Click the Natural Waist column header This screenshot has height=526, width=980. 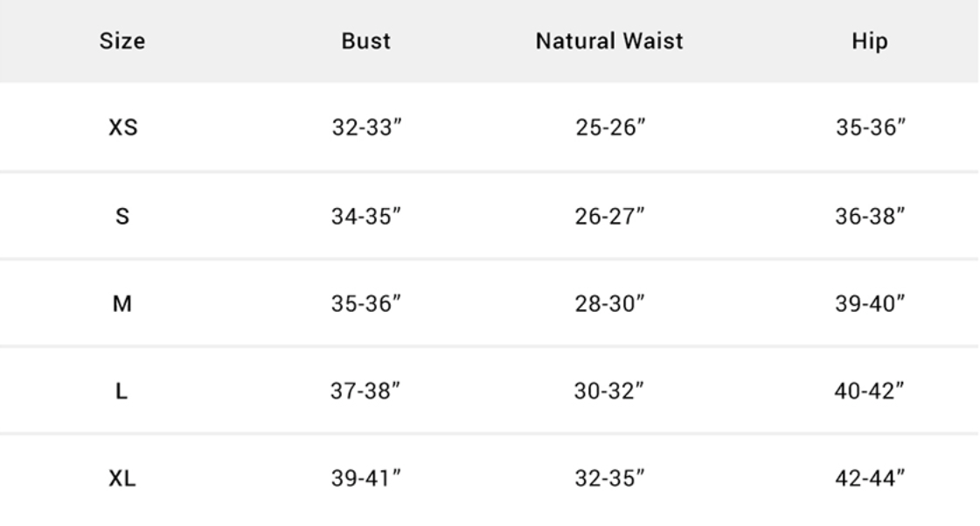pyautogui.click(x=610, y=42)
